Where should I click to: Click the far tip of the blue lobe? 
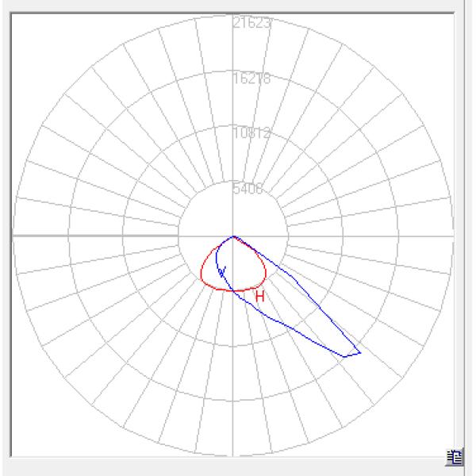point(360,351)
